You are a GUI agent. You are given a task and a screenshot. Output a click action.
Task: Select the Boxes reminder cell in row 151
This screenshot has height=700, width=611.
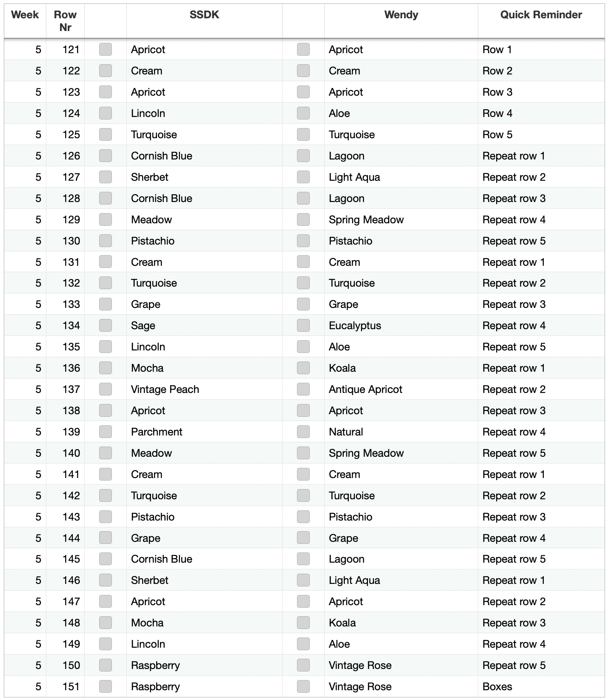[541, 686]
